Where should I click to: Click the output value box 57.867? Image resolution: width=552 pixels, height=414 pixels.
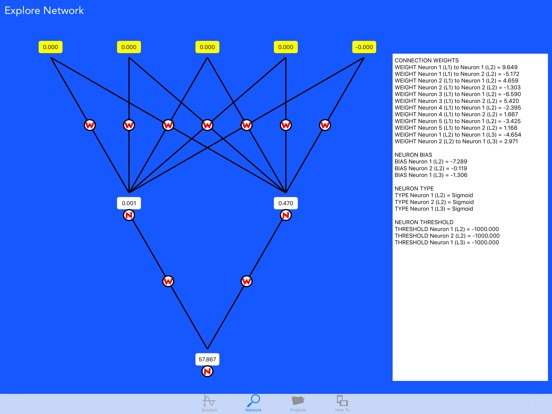click(207, 359)
